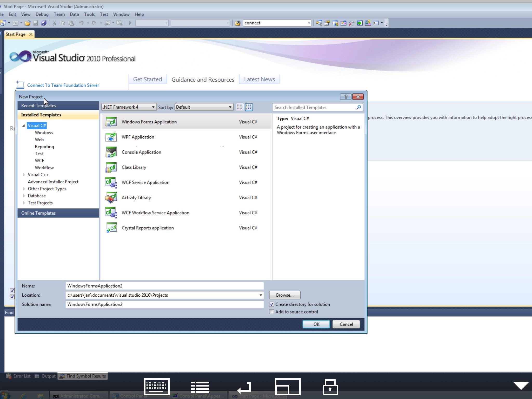This screenshot has width=532, height=399.
Task: Select Reporting under Visual C#
Action: (44, 147)
